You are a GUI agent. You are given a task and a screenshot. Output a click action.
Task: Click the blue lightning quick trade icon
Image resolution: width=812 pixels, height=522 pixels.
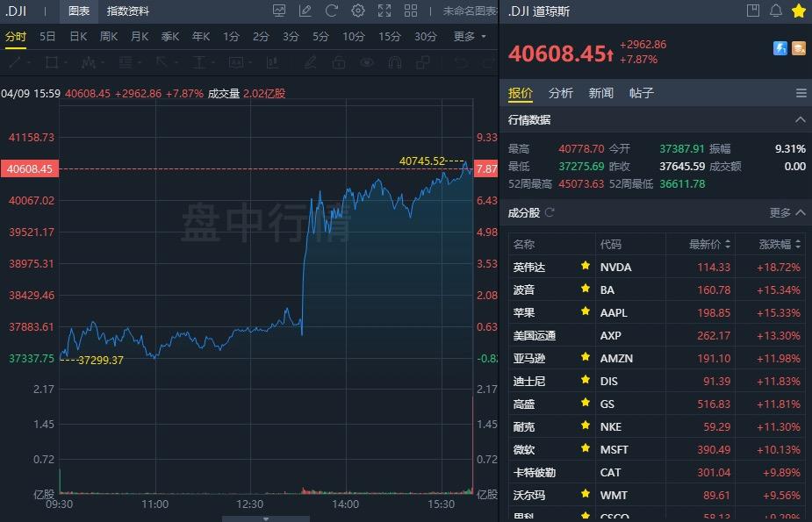(780, 48)
